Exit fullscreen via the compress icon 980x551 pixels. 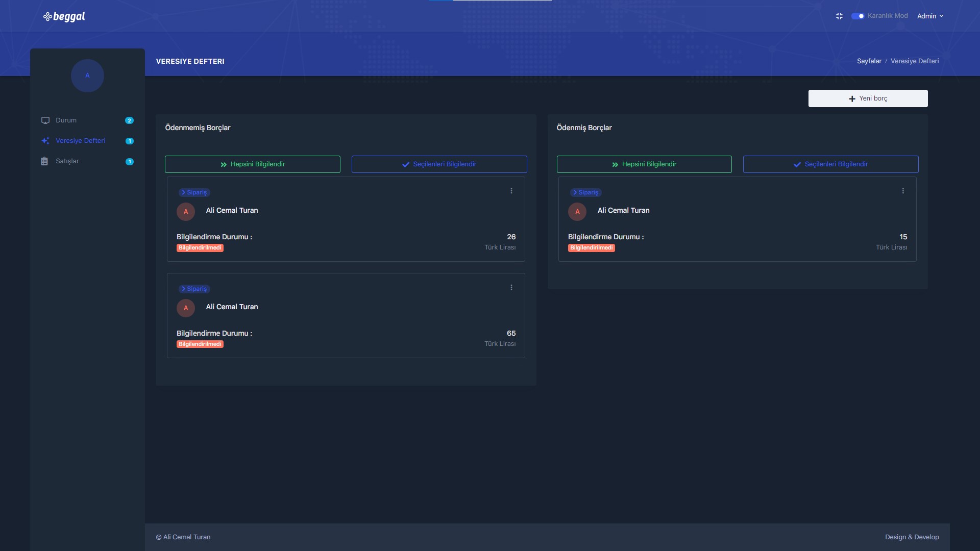coord(839,16)
